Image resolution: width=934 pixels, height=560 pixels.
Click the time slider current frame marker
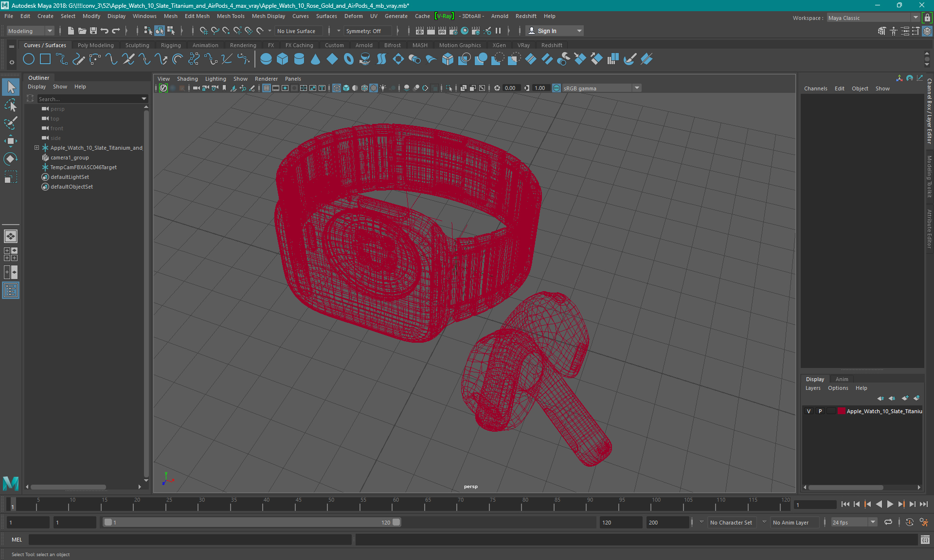click(x=13, y=505)
